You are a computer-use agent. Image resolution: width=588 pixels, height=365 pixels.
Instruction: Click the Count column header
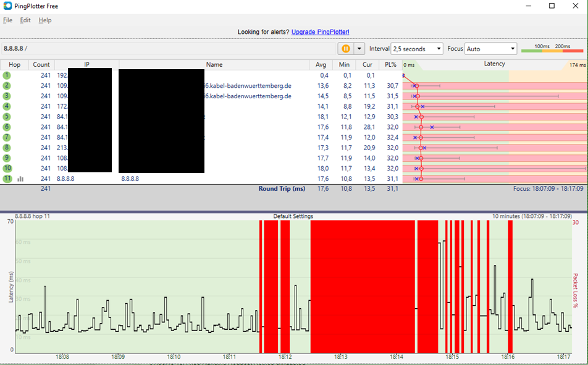pos(41,64)
